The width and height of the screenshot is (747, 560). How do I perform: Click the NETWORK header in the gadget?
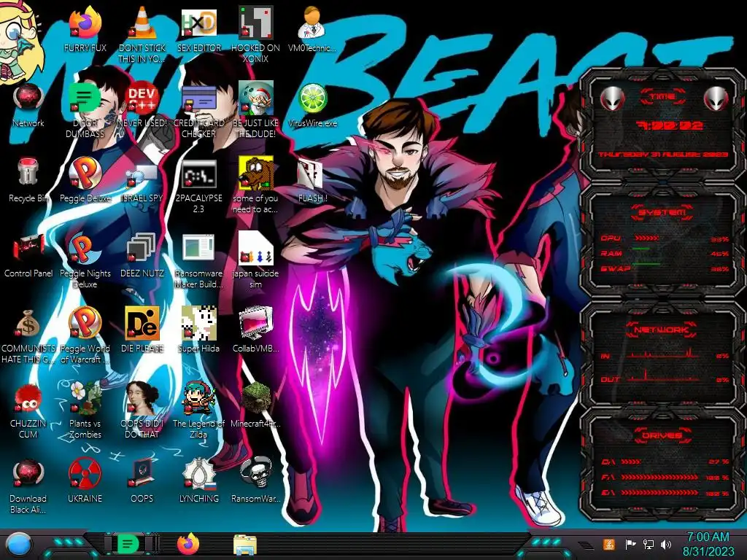pos(662,330)
